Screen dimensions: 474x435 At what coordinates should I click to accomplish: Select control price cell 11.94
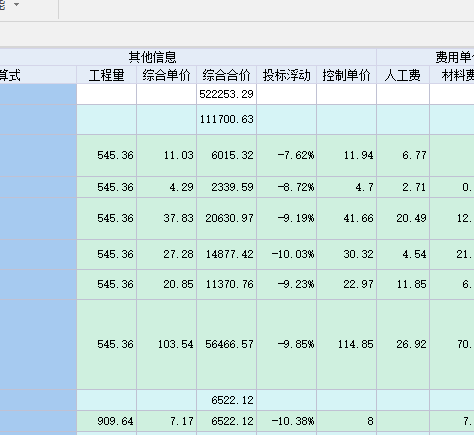tap(347, 155)
